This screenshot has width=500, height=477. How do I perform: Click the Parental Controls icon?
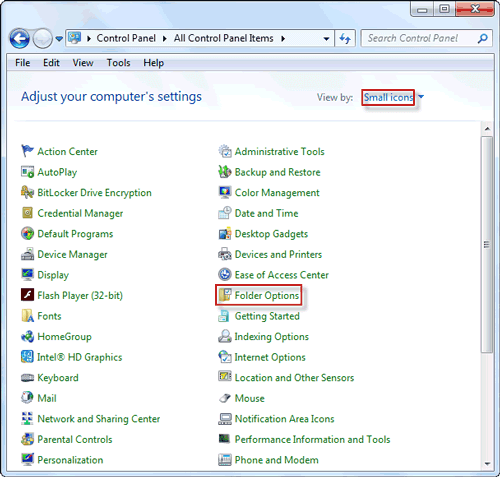[x=27, y=439]
